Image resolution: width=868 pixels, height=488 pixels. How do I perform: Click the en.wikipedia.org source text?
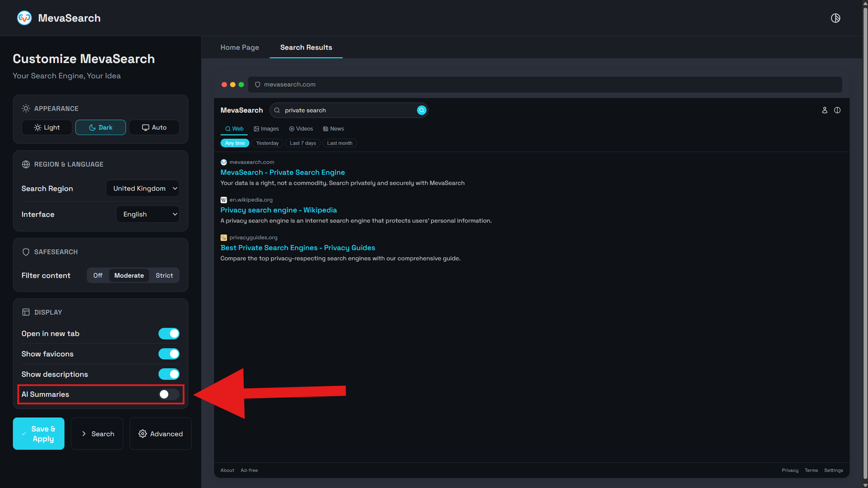coord(251,200)
